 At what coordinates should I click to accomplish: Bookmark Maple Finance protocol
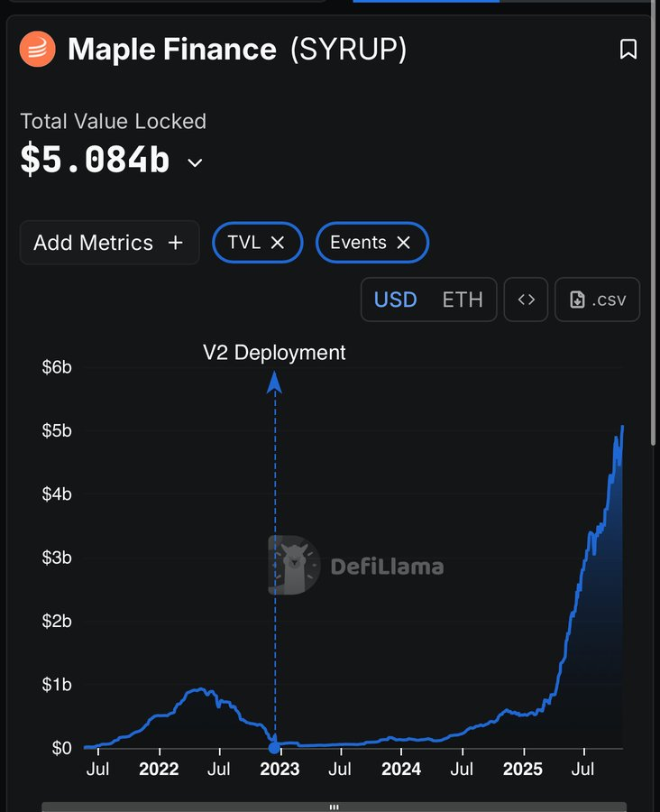pyautogui.click(x=628, y=50)
